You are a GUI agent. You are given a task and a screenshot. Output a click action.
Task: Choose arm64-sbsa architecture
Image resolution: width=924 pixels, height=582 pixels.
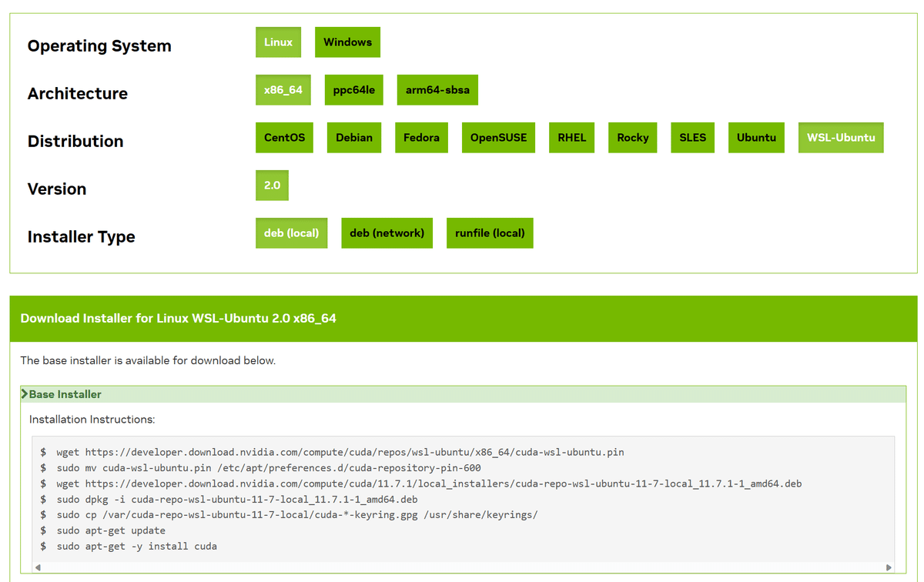pos(437,90)
